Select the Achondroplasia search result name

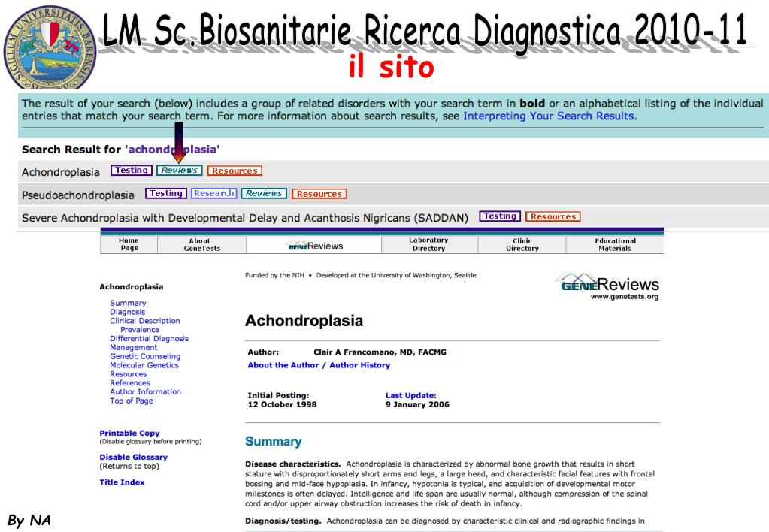click(x=61, y=172)
